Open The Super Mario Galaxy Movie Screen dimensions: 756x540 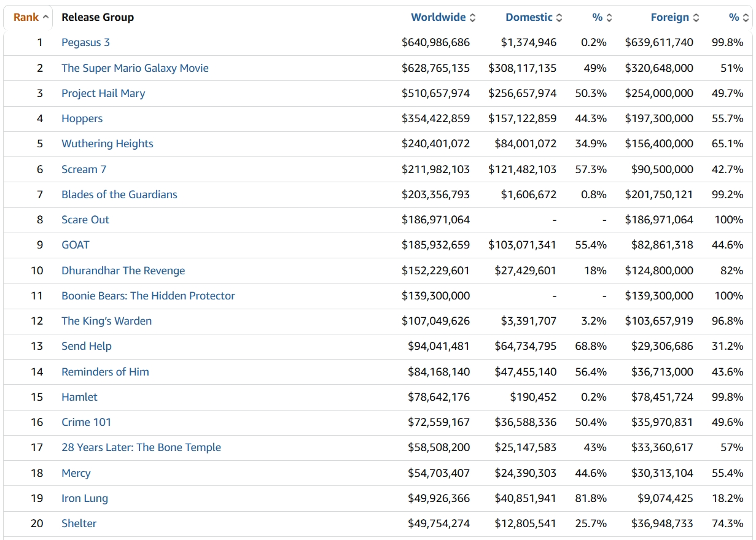135,68
